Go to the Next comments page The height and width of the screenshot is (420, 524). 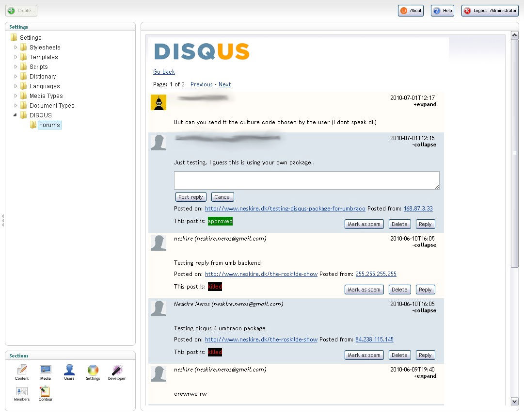point(224,84)
